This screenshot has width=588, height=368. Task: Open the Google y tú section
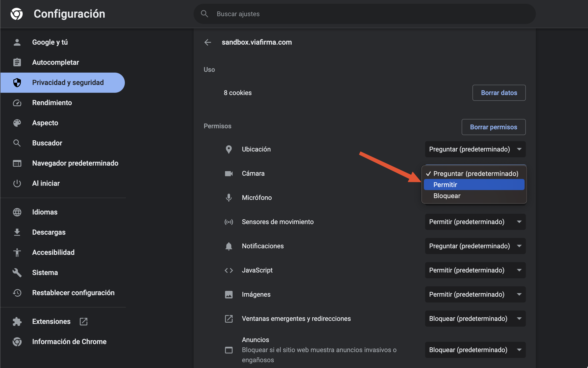63,42
